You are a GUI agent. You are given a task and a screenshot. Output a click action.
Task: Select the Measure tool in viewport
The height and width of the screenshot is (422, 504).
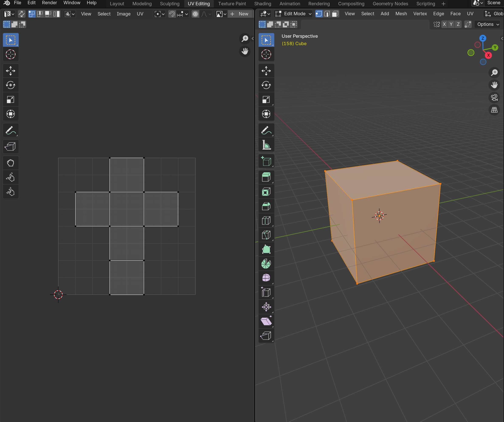point(266,145)
